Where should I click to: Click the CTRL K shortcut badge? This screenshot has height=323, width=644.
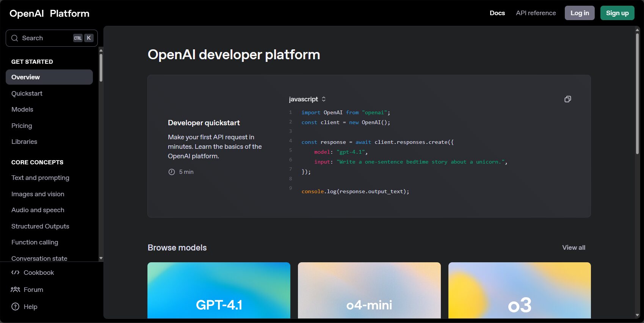(83, 38)
